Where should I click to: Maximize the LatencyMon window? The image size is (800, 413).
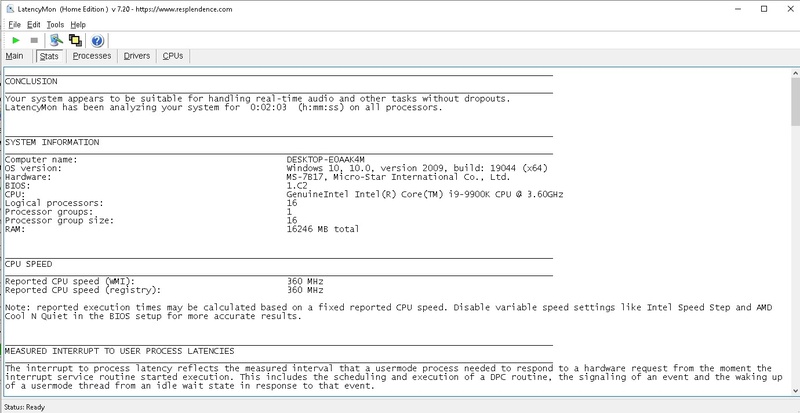pos(764,9)
